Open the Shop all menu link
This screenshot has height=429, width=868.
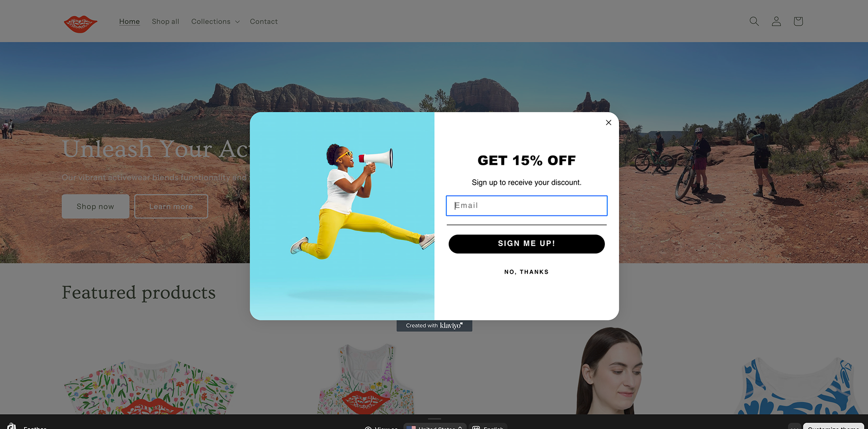pyautogui.click(x=165, y=21)
